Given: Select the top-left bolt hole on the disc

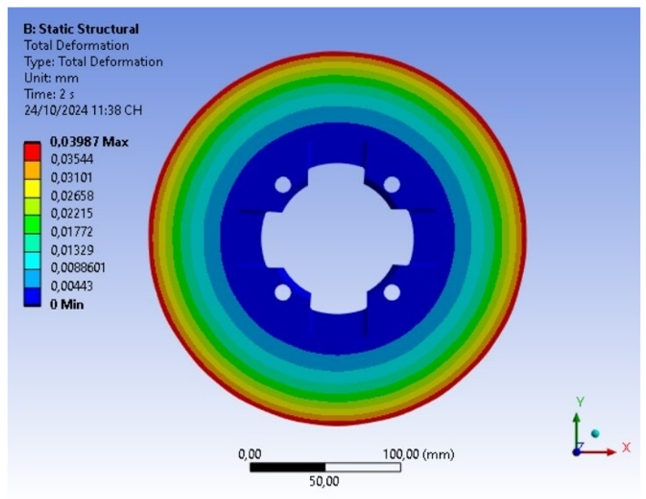Looking at the screenshot, I should coord(283,185).
